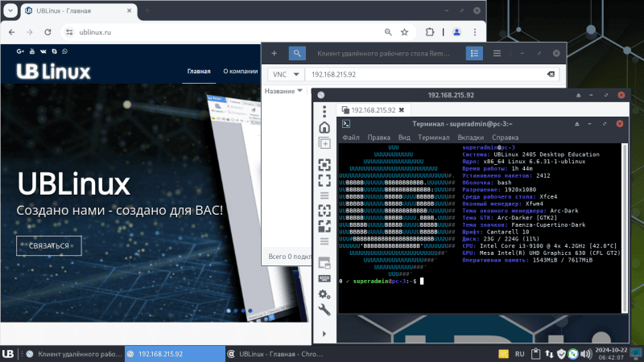Open the О компании nav link

click(x=240, y=71)
